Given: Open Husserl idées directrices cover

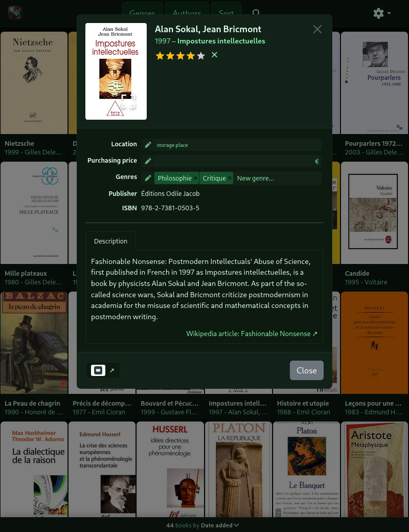Looking at the screenshot, I should [170, 470].
